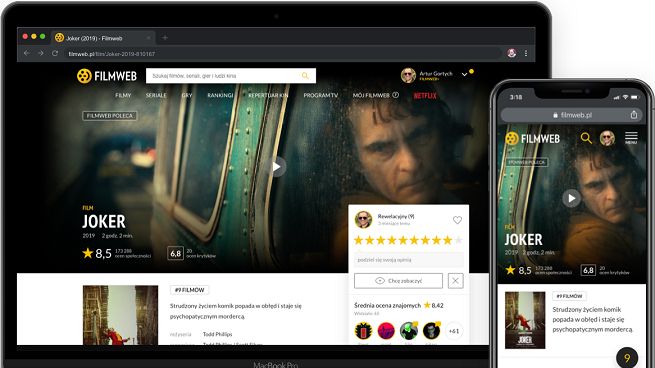Play the trailer on the mobile view
The image size is (655, 368).
tap(571, 198)
